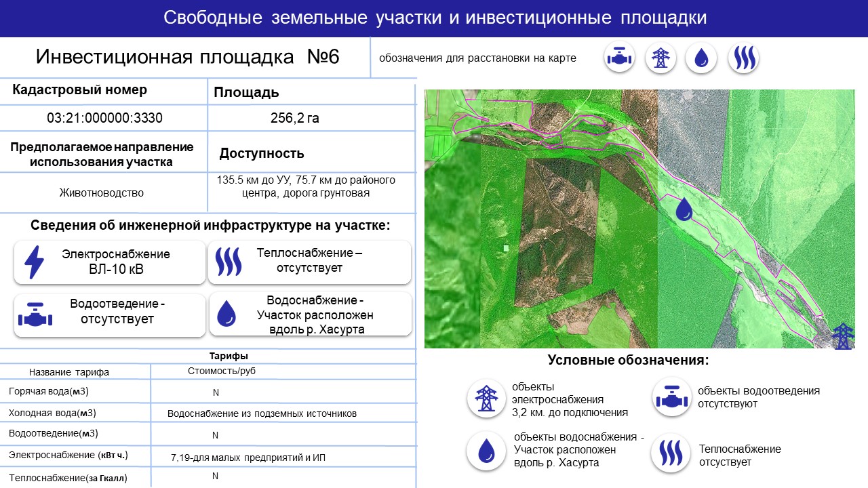The width and height of the screenshot is (868, 488).
Task: Click the Электроснабжение (кВт ч.) row label
Action: click(x=68, y=455)
